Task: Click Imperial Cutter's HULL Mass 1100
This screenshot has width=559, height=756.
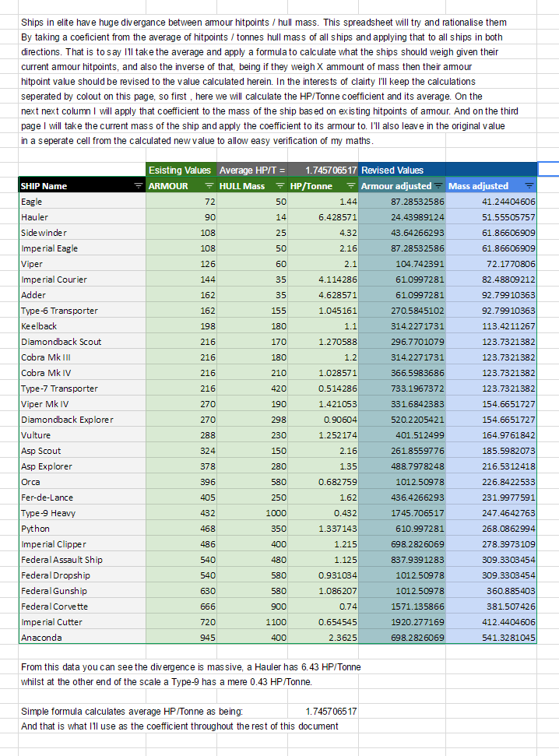Action: (252, 622)
